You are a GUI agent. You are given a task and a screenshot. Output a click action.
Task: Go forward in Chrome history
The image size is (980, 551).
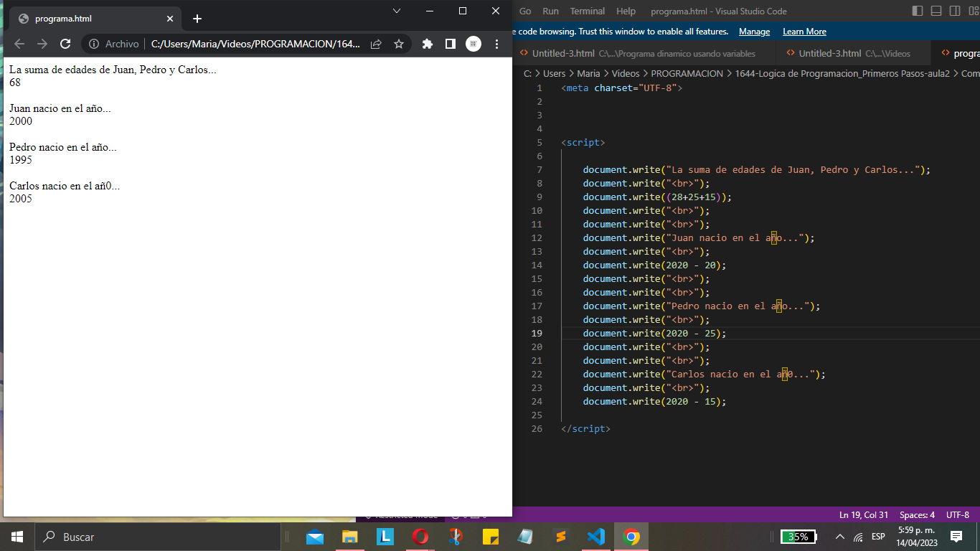42,44
